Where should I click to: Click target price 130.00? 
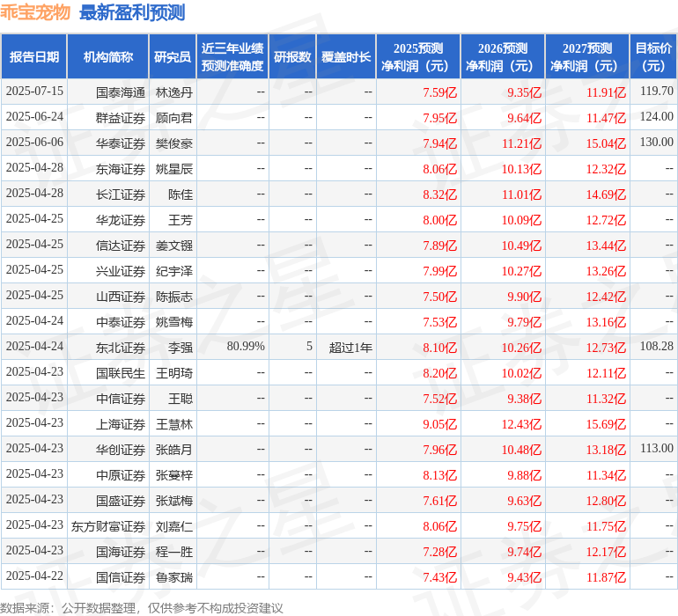click(x=656, y=143)
